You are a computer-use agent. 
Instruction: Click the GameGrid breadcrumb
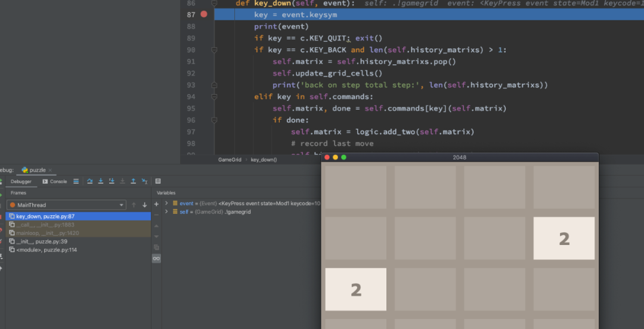tap(230, 160)
